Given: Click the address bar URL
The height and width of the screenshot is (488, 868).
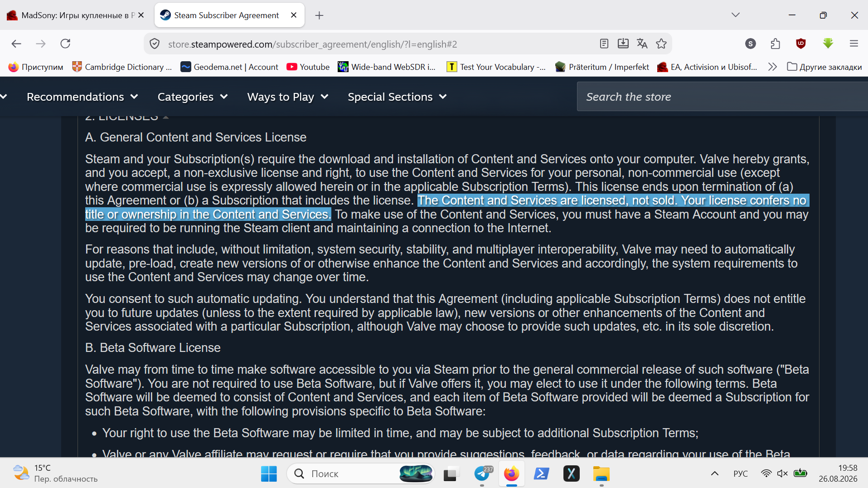Looking at the screenshot, I should (x=313, y=44).
